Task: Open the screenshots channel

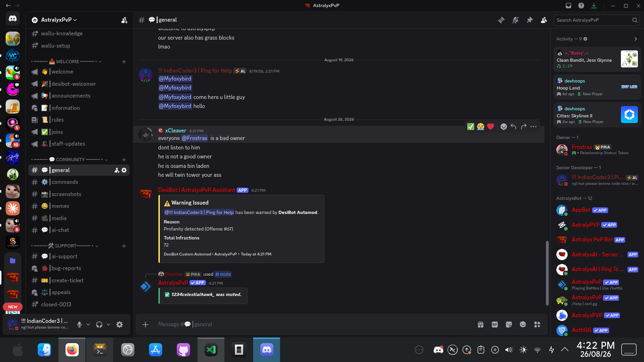Action: pyautogui.click(x=78, y=194)
